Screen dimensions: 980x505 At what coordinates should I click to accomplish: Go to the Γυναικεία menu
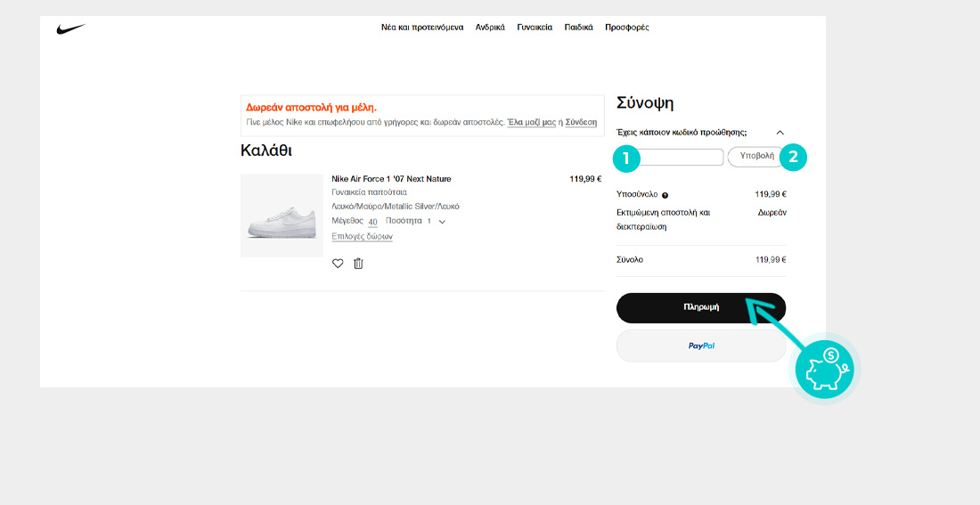[x=535, y=28]
